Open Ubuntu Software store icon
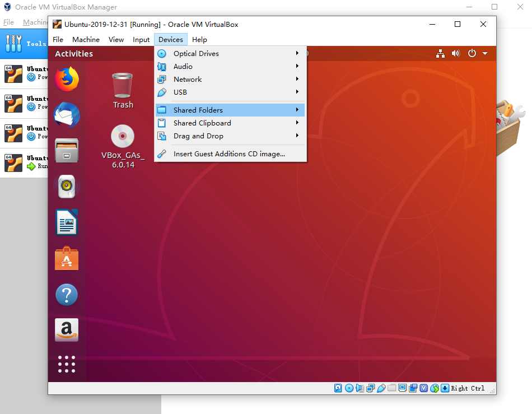 point(67,259)
